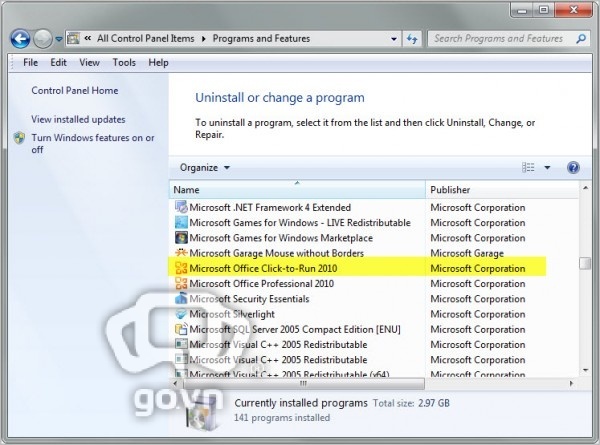
Task: Select Microsoft Office Click-to-Run 2010
Action: [263, 269]
